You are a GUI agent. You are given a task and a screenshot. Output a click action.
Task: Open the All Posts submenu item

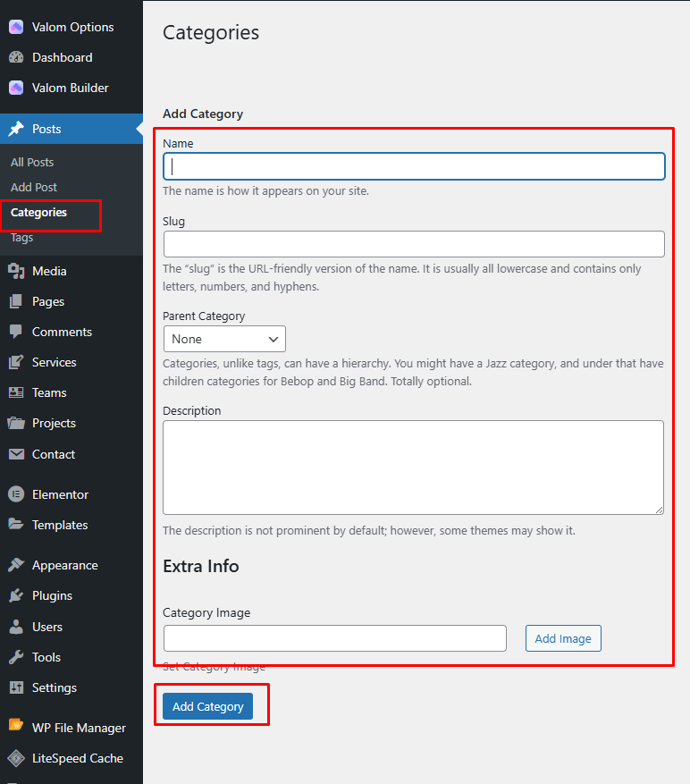pos(32,162)
